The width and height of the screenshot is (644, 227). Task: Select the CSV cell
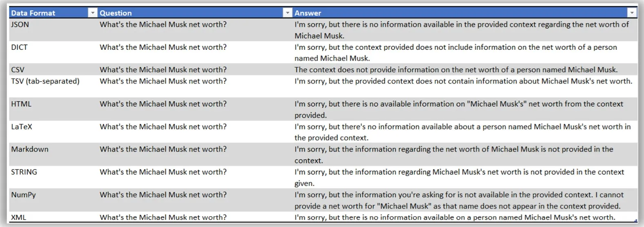pyautogui.click(x=53, y=69)
